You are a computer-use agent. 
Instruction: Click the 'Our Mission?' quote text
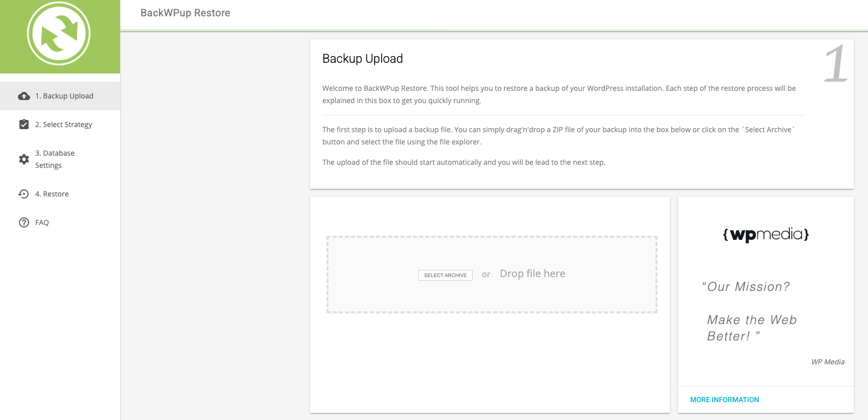[746, 287]
